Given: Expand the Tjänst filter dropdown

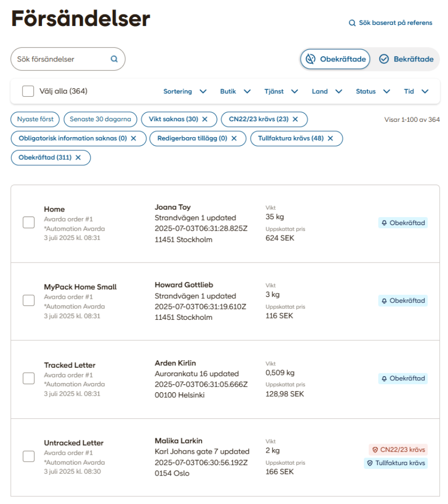Looking at the screenshot, I should [281, 91].
